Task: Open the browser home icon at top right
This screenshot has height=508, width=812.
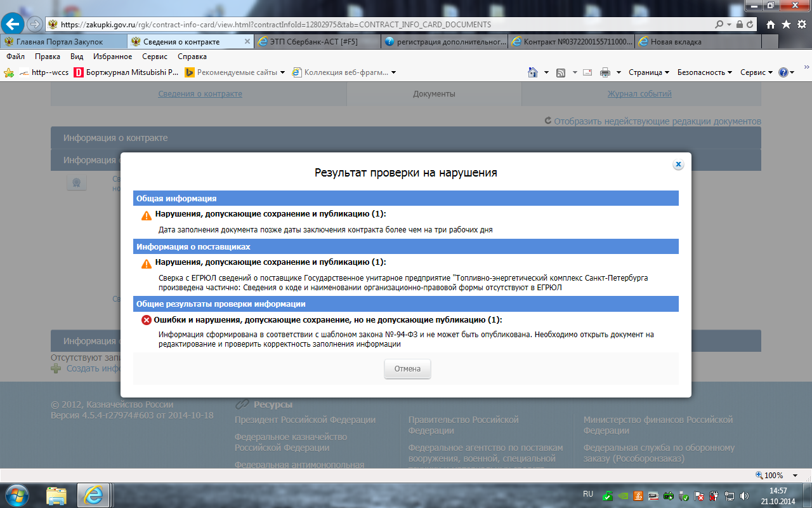Action: pyautogui.click(x=770, y=24)
